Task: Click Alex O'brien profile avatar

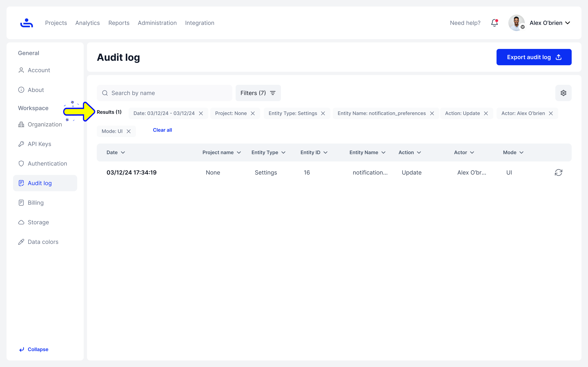Action: pyautogui.click(x=516, y=23)
